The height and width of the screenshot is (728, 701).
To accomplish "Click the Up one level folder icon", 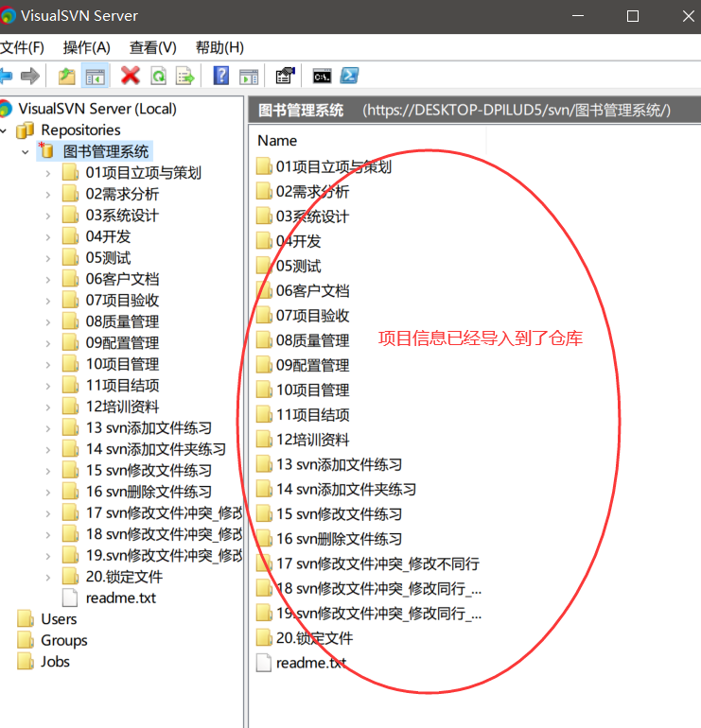I will point(66,76).
